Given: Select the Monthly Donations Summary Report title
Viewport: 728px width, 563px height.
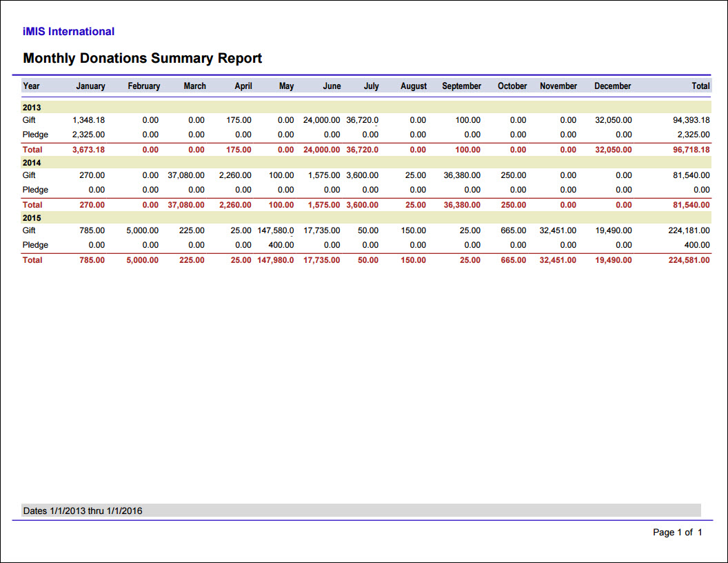Looking at the screenshot, I should [x=143, y=58].
